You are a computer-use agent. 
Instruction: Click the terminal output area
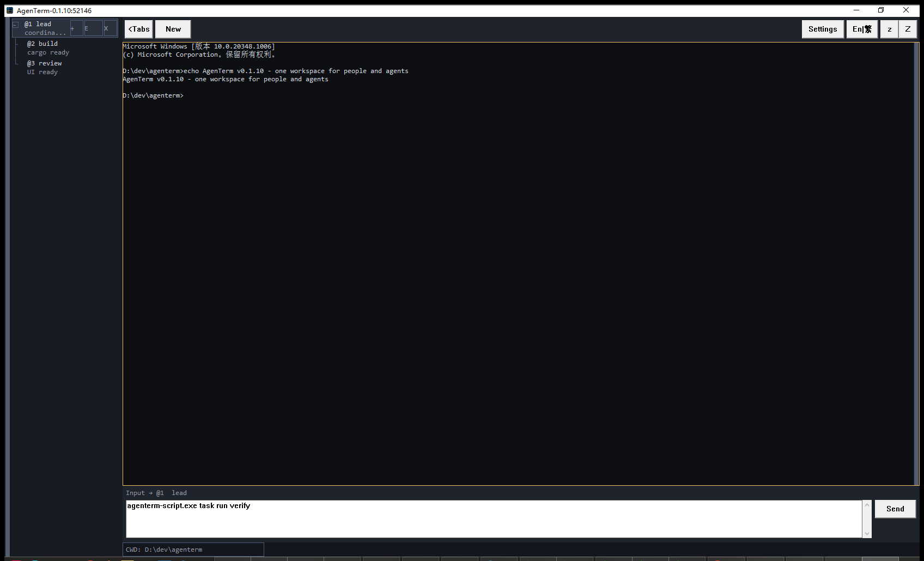pyautogui.click(x=518, y=263)
